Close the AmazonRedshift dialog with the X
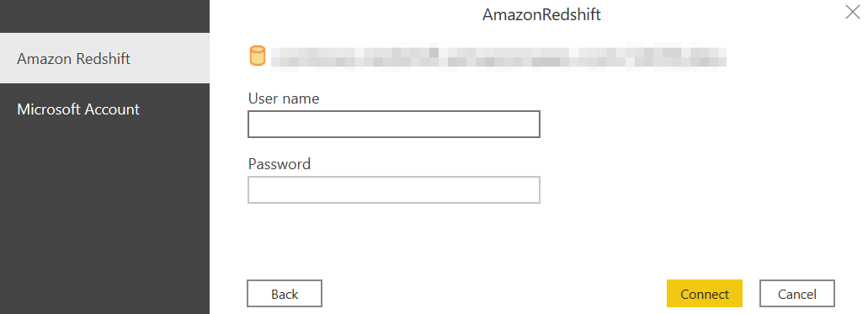The height and width of the screenshot is (314, 868). (853, 12)
